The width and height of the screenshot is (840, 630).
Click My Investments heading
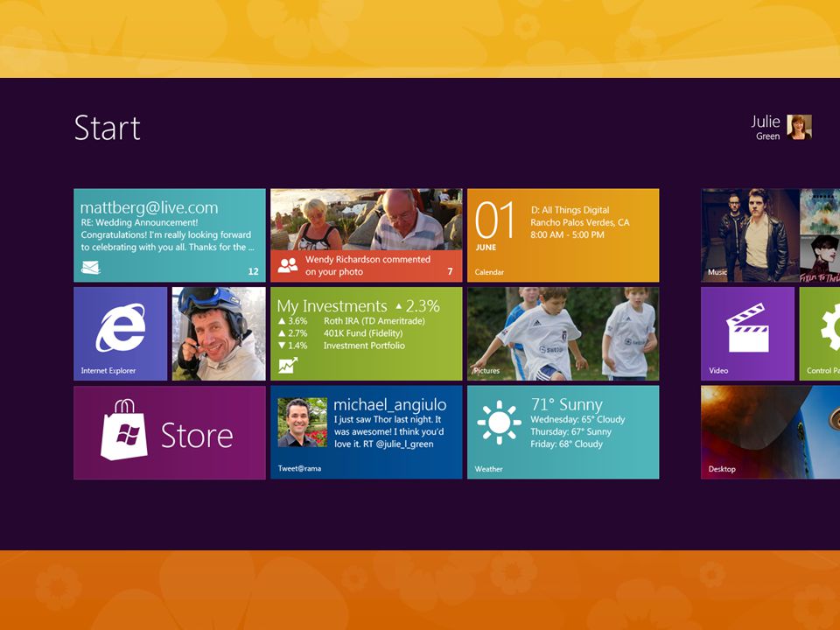tap(332, 306)
